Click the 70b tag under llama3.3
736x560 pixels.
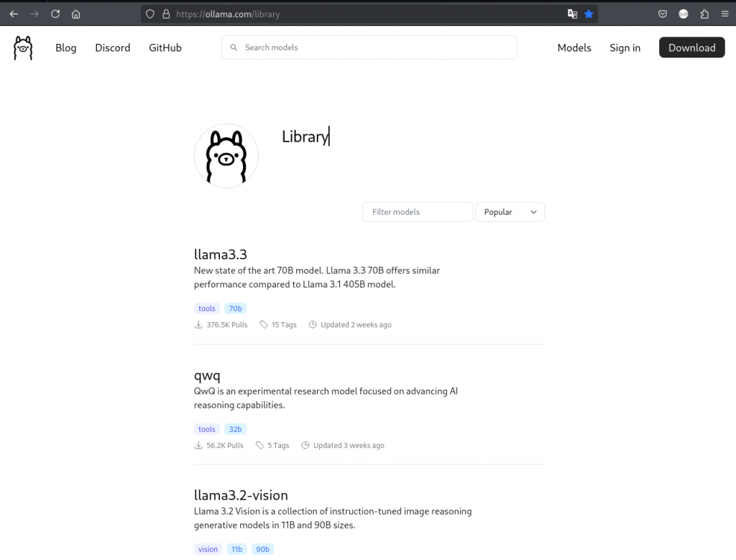[x=235, y=308]
